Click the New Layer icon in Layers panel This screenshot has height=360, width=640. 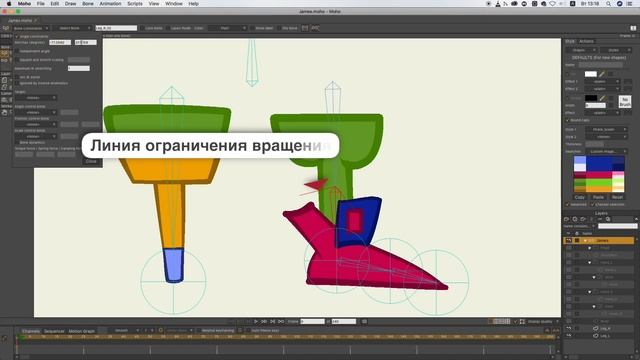pos(567,219)
